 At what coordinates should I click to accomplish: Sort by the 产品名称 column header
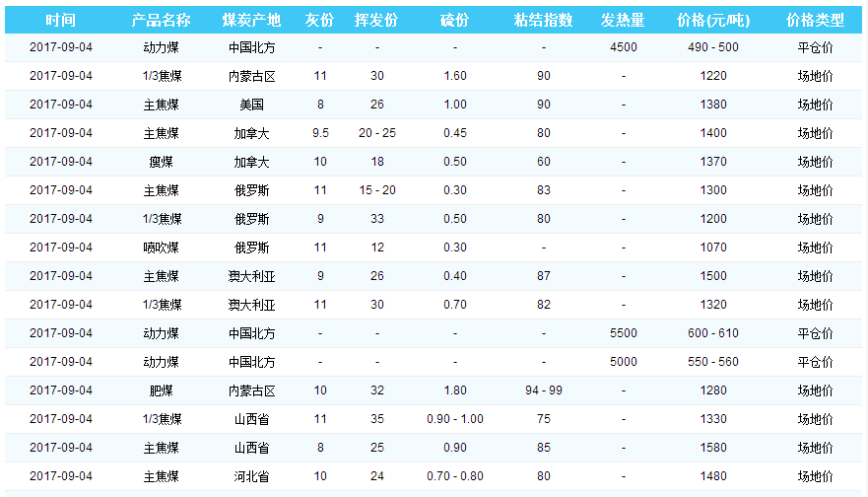(161, 21)
